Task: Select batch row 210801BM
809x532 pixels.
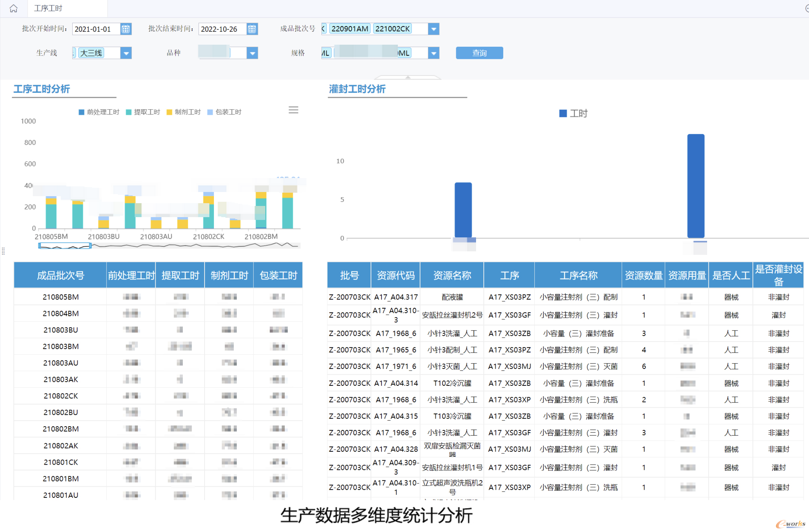Action: (x=158, y=479)
